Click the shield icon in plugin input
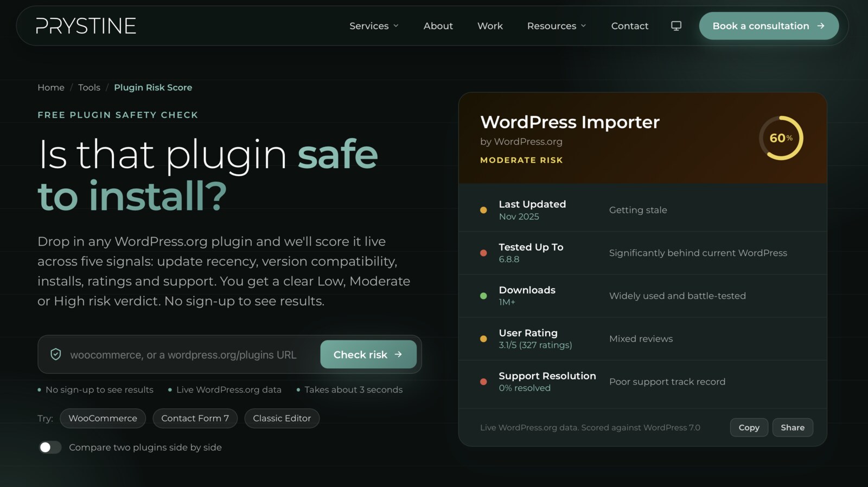 point(56,354)
